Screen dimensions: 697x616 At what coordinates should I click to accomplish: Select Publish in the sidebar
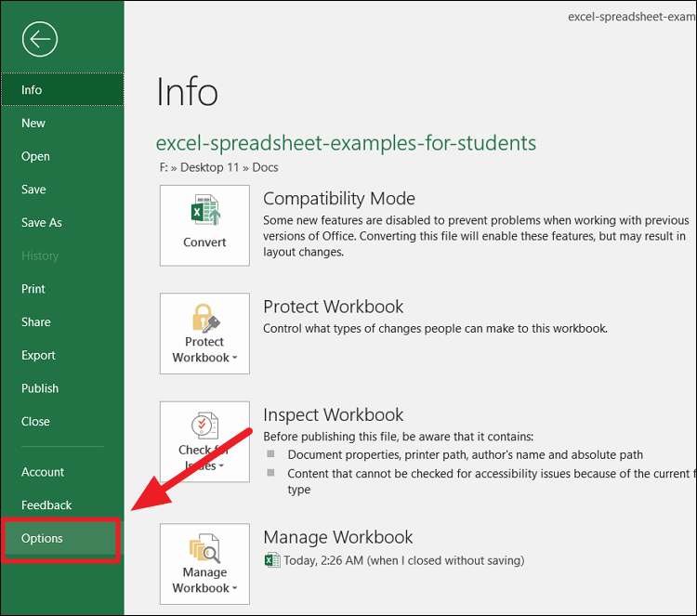tap(62, 388)
